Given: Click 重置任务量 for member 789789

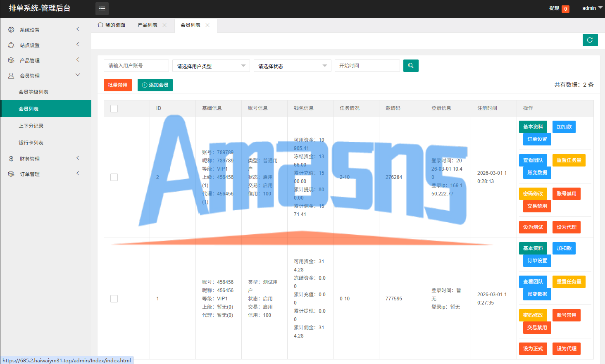Looking at the screenshot, I should 569,160.
